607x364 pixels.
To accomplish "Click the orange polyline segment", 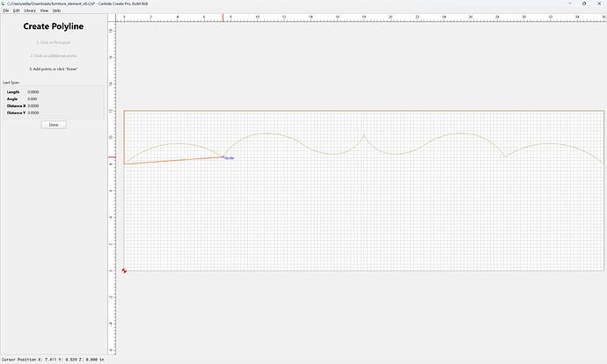I will 174,161.
